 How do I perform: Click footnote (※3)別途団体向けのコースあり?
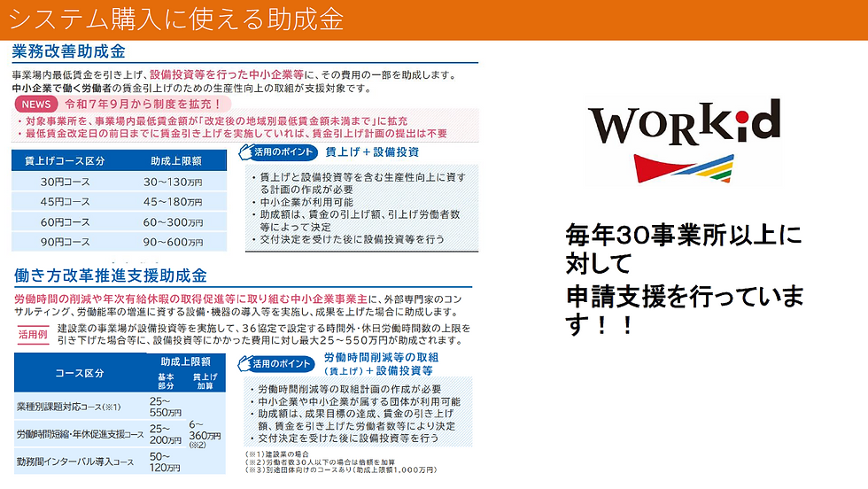click(x=341, y=470)
